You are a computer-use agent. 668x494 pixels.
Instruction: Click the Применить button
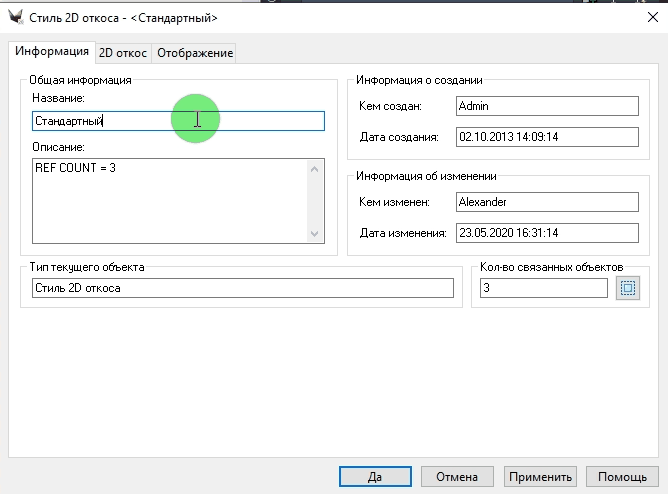[x=540, y=477]
